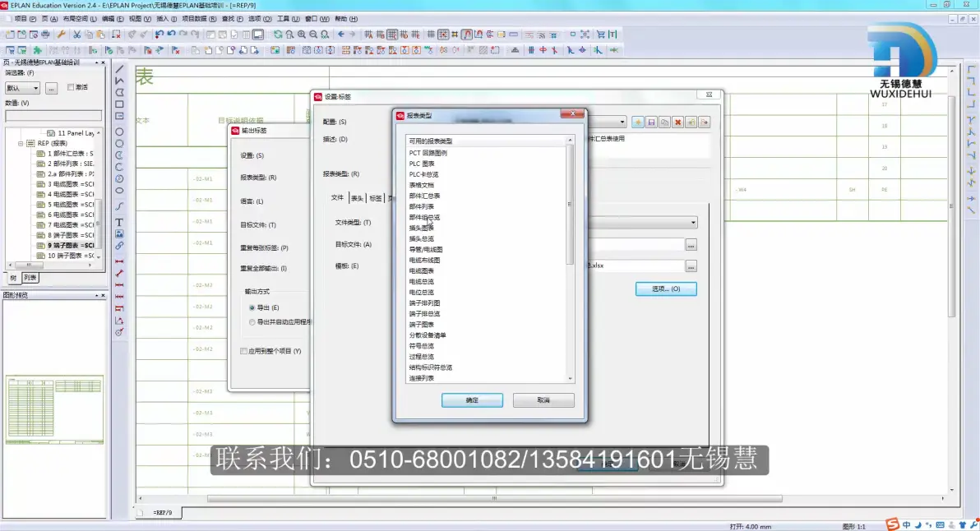Select the circle drawing tool

(119, 132)
